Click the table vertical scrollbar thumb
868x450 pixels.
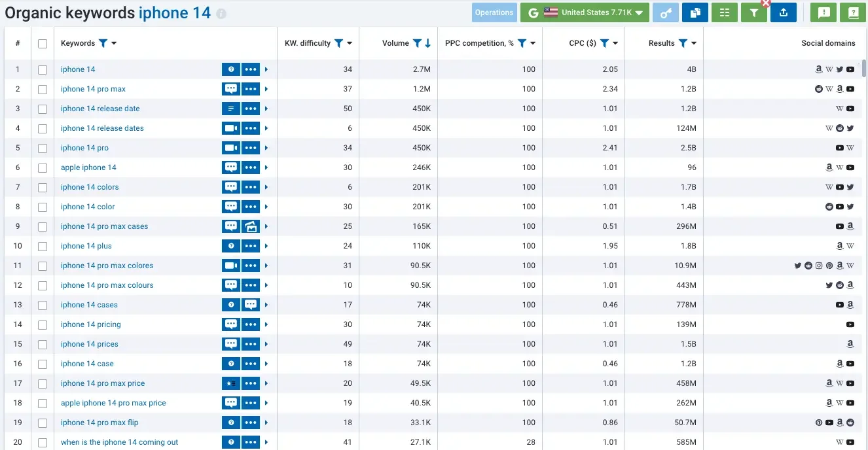pos(865,68)
